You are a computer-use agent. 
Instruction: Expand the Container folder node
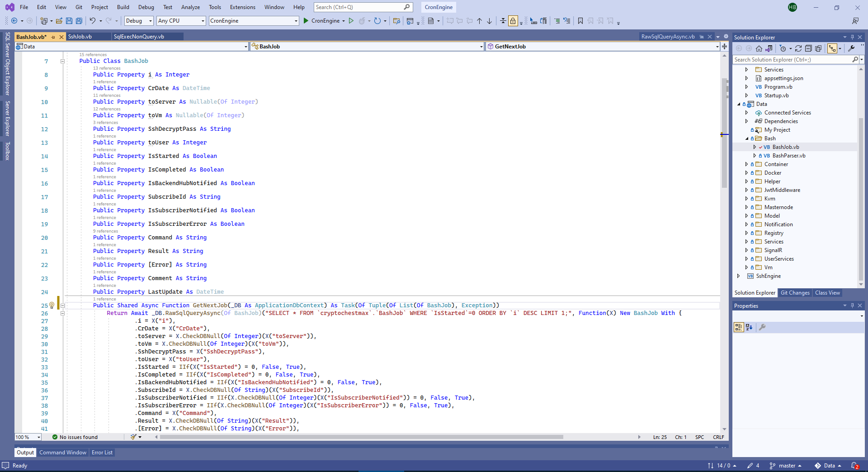click(x=747, y=164)
